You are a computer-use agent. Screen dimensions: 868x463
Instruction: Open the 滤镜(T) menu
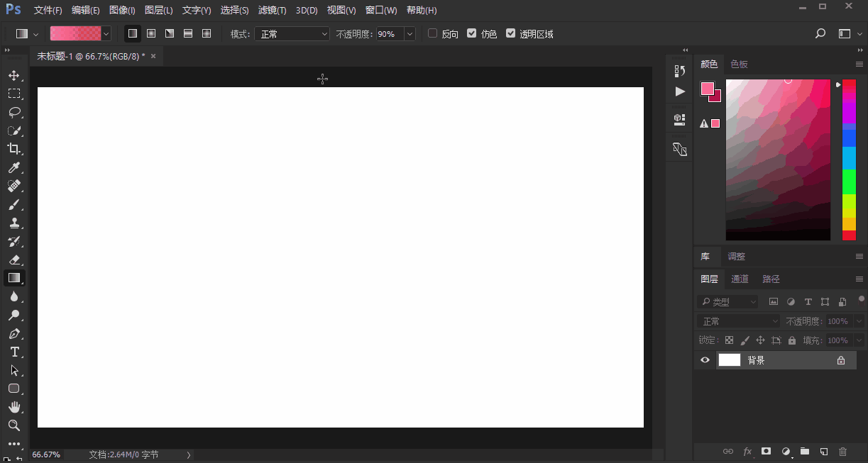point(272,11)
